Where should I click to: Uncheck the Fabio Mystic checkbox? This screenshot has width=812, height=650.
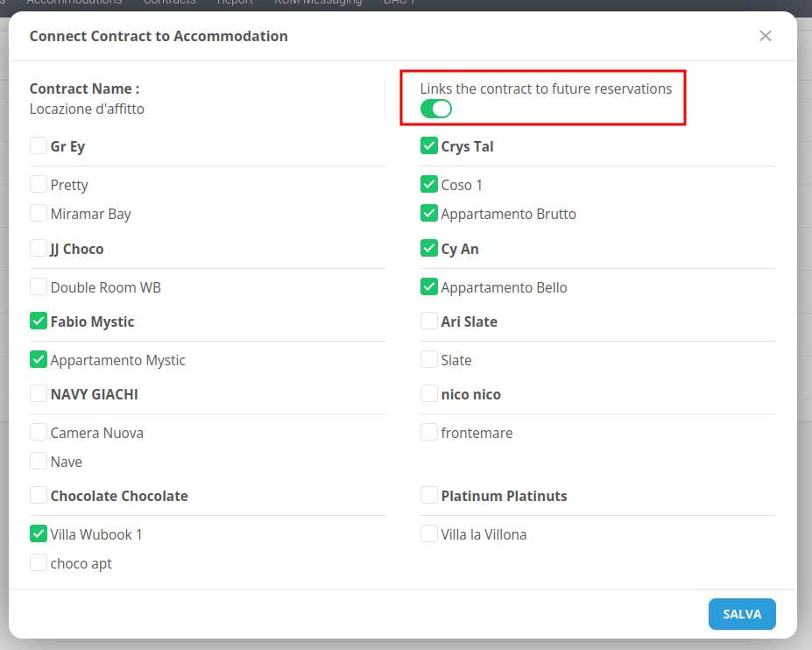(39, 321)
